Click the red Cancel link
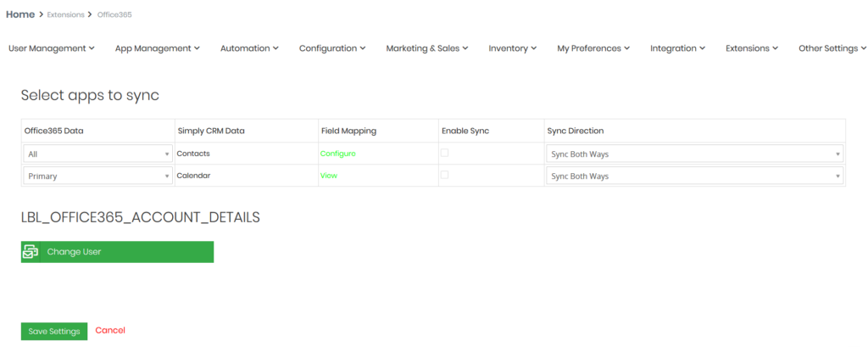Screen dimensions: 868x347 click(110, 330)
